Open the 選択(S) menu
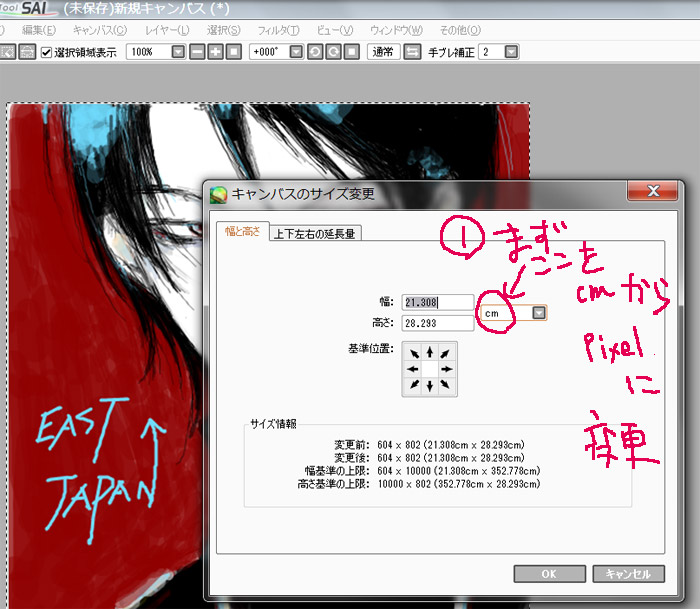The width and height of the screenshot is (700, 609). 224,30
